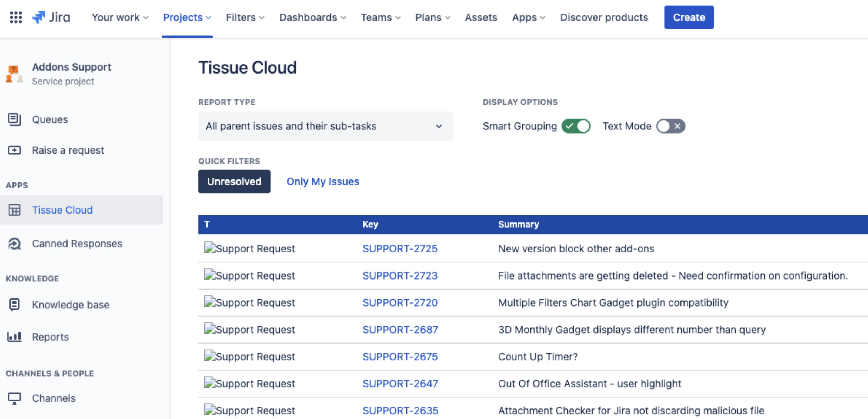The image size is (868, 419).
Task: Toggle the Unresolved quick filter
Action: tap(234, 181)
